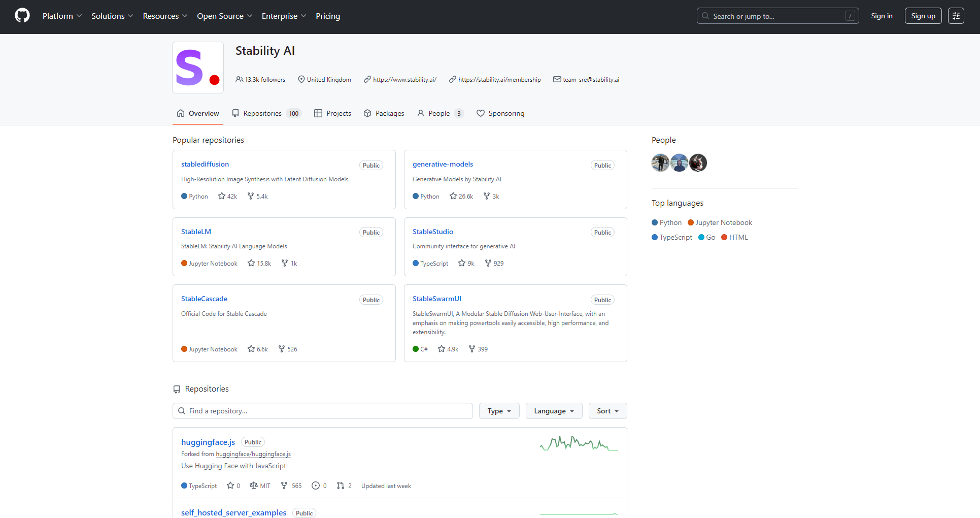Expand the Platform menu in the header

pyautogui.click(x=62, y=16)
